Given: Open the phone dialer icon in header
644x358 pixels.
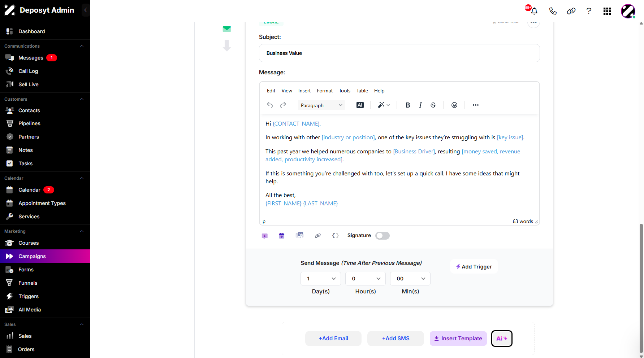Looking at the screenshot, I should tap(553, 11).
